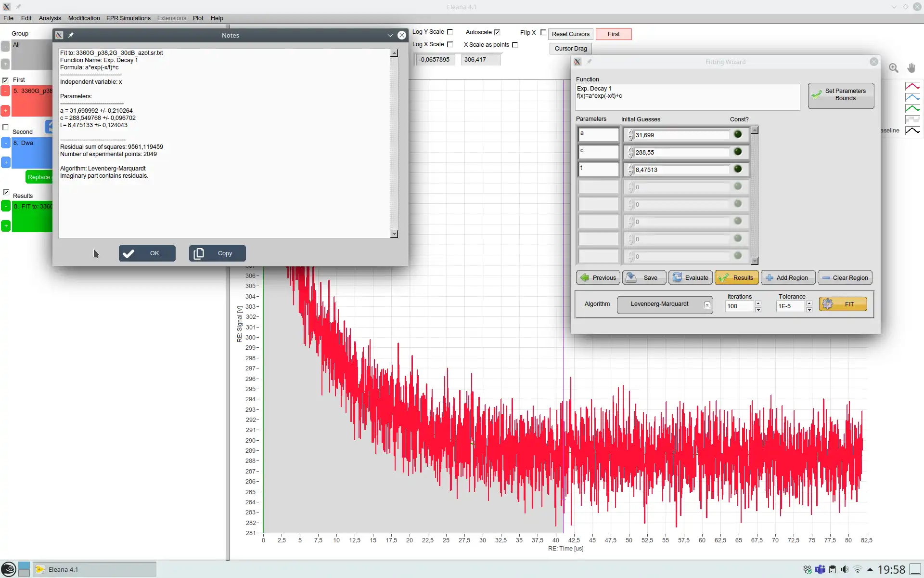Screen dimensions: 924x578
Task: Drag the Const parameter slider for parameter a
Action: [x=737, y=134]
